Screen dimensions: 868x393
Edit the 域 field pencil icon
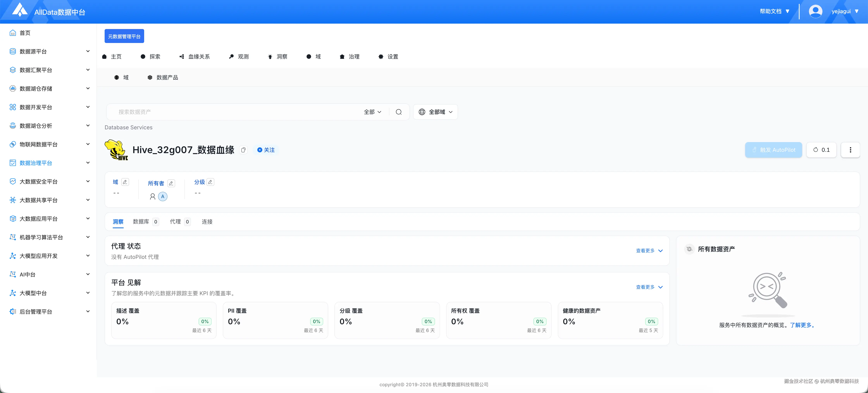tap(125, 182)
